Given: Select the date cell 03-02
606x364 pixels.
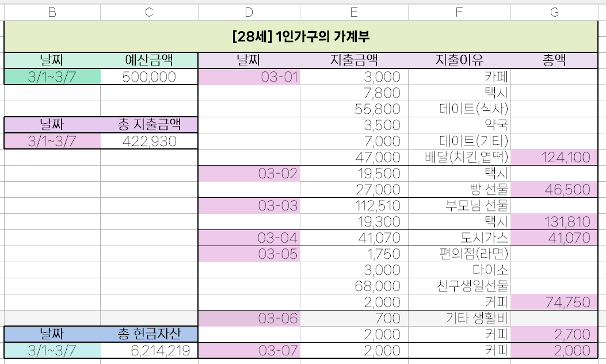Looking at the screenshot, I should pos(249,173).
